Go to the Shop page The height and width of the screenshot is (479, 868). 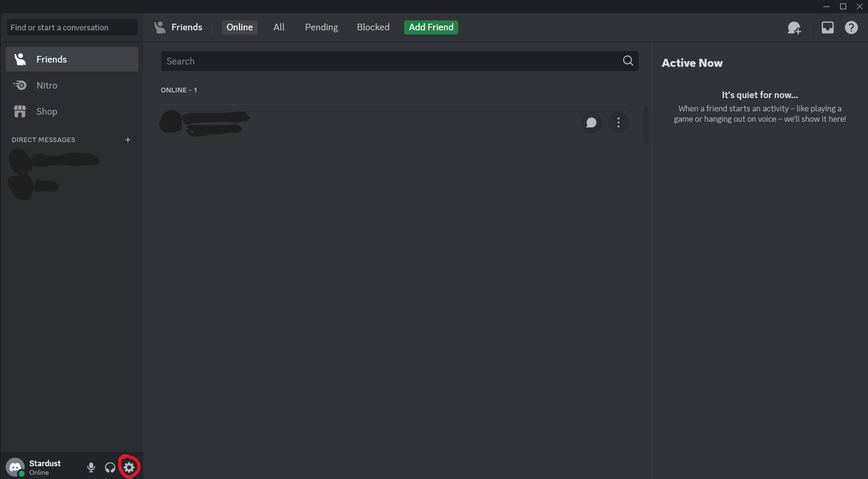(x=46, y=111)
